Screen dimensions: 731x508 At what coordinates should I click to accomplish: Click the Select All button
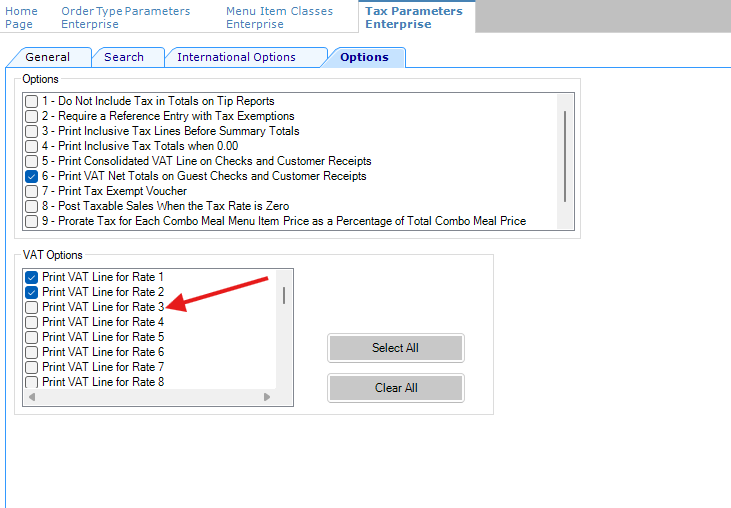point(395,348)
